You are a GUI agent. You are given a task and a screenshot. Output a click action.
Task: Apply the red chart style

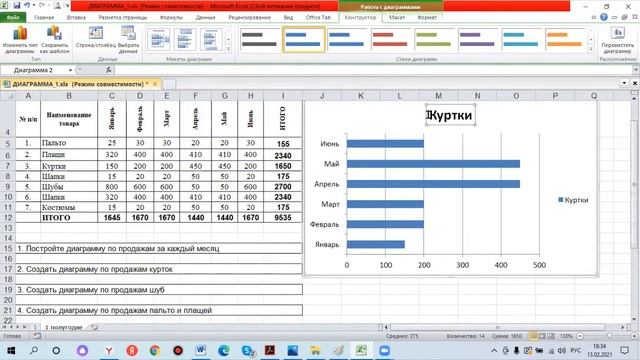[x=390, y=40]
